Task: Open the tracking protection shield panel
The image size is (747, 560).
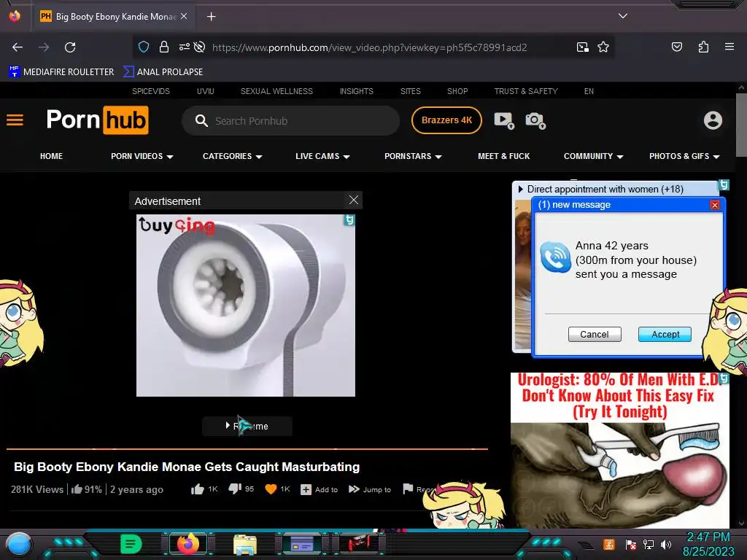Action: pos(144,47)
